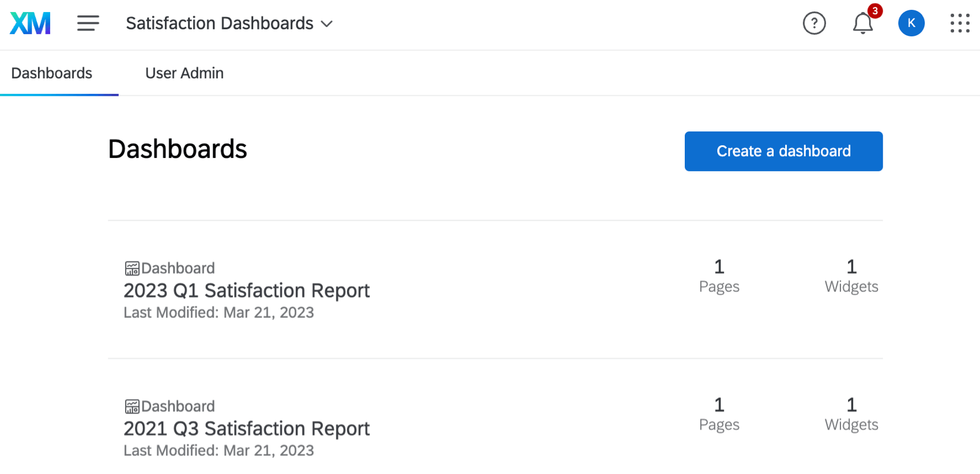Click the dashboard icon beside 2023 Q1 report
The image size is (980, 474).
pyautogui.click(x=131, y=268)
